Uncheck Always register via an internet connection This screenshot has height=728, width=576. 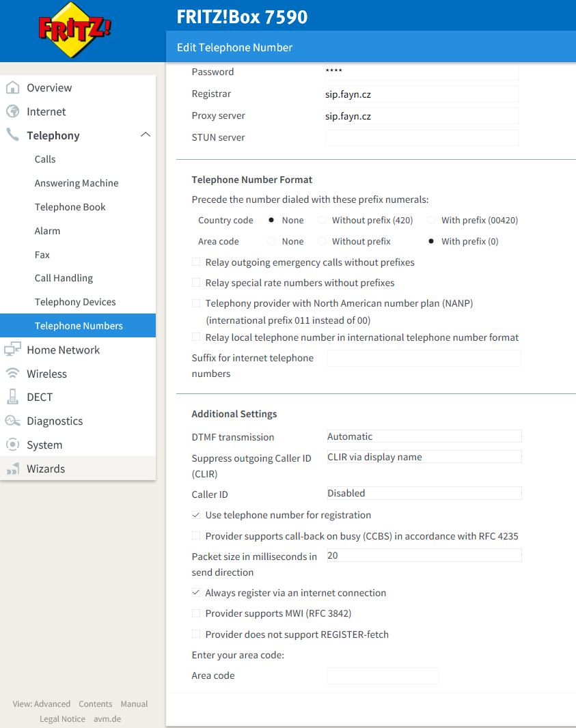(x=196, y=592)
